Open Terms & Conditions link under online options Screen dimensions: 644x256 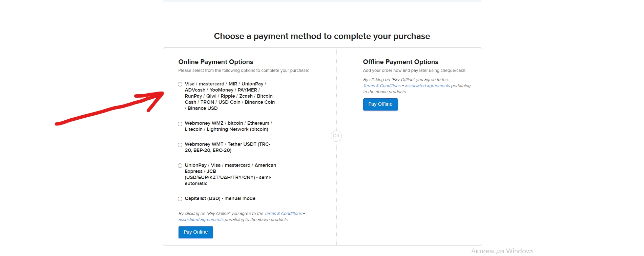283,214
